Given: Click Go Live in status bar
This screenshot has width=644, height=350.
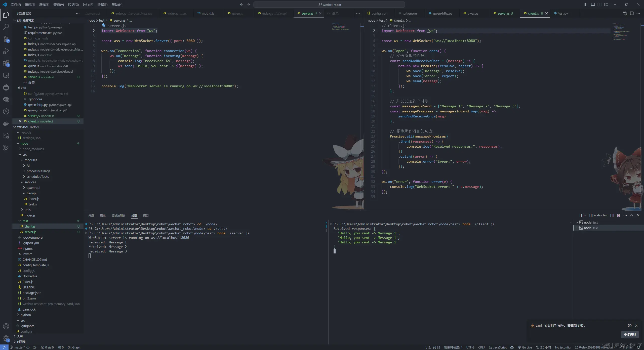Looking at the screenshot, I should pos(525,347).
